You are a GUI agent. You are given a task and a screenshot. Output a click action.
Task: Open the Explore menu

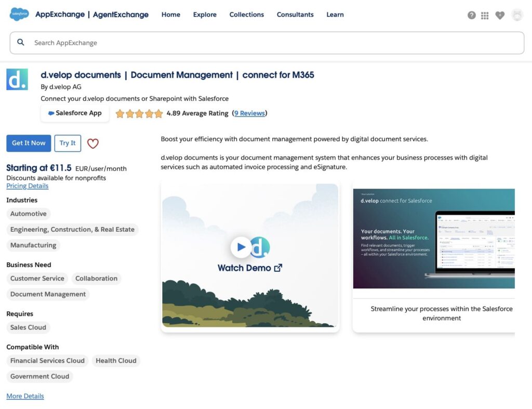pos(205,15)
